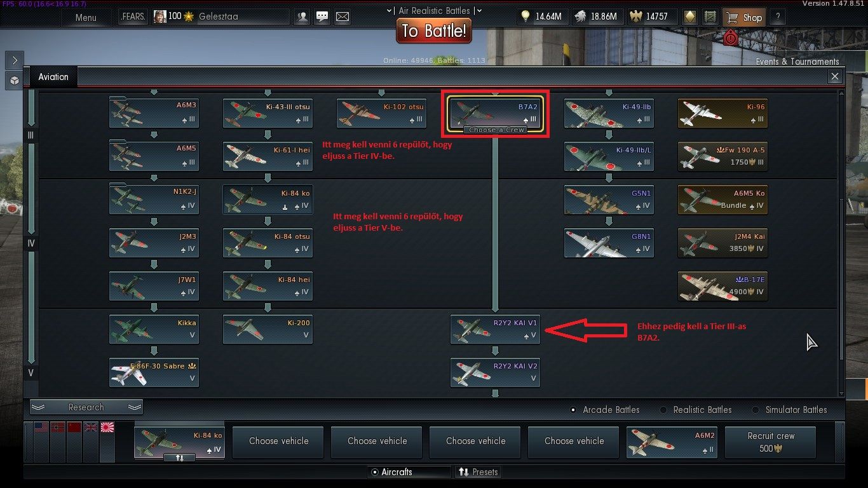This screenshot has width=868, height=488.
Task: Select the USA flag icon
Action: pyautogui.click(x=41, y=428)
